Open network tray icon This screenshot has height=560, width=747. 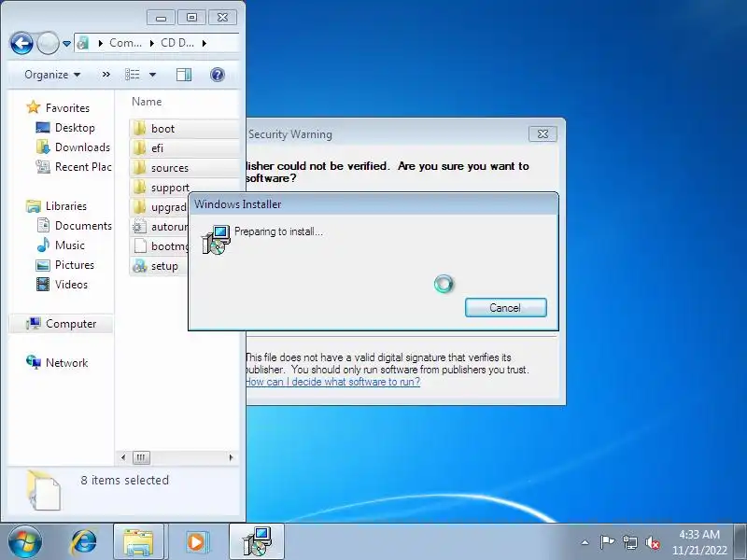click(629, 542)
